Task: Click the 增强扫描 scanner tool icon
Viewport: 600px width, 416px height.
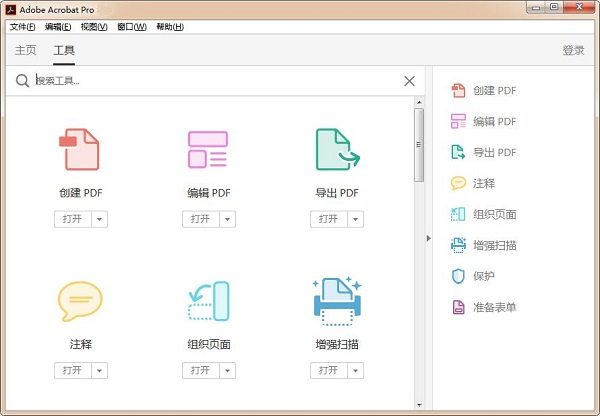Action: [337, 301]
